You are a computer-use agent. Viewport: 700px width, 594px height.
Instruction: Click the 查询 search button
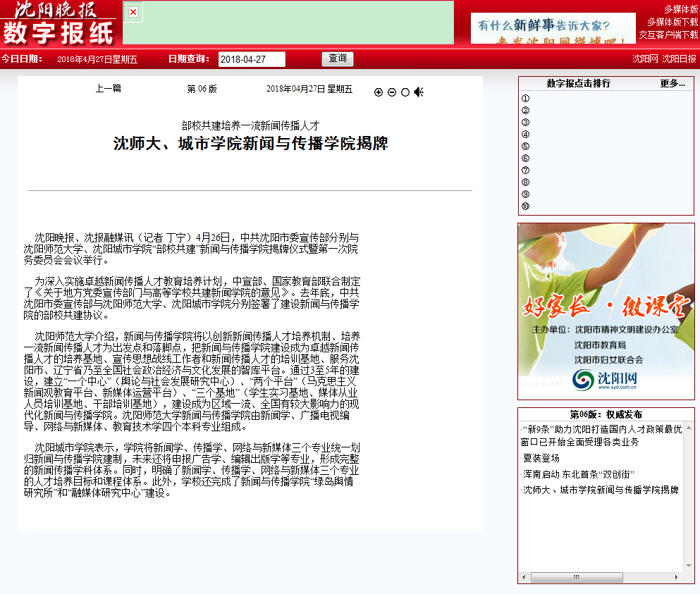point(338,58)
